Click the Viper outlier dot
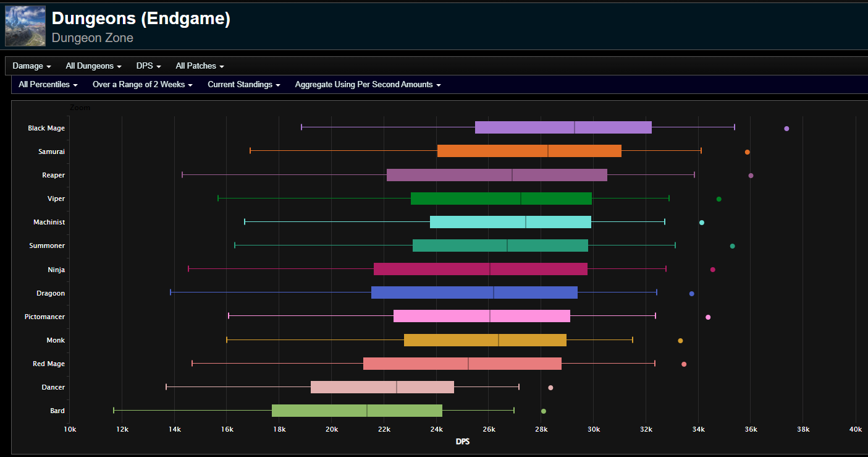 pyautogui.click(x=718, y=199)
